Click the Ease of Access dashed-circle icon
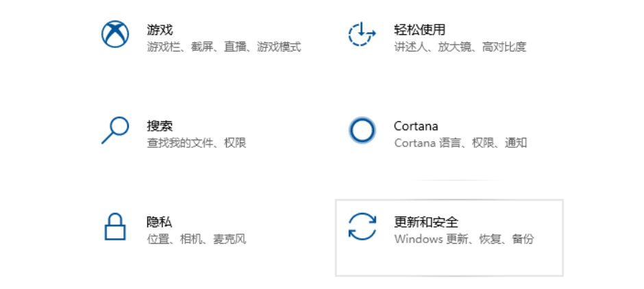Image resolution: width=644 pixels, height=289 pixels. (x=362, y=34)
